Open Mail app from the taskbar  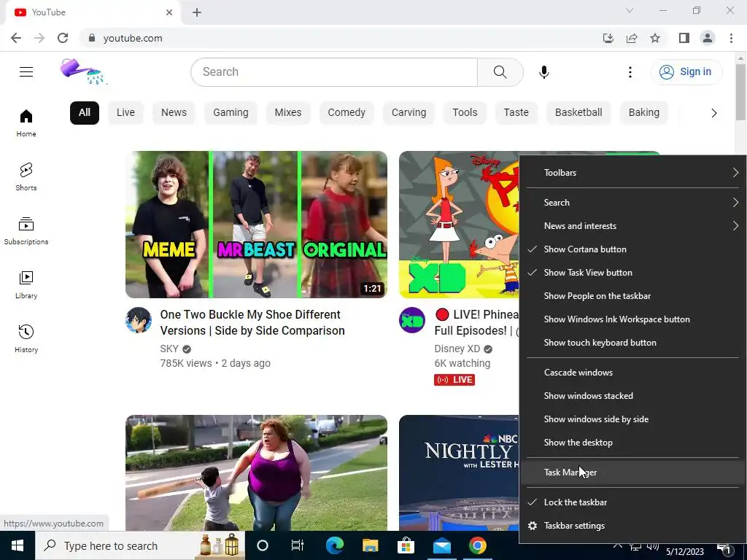point(441,545)
